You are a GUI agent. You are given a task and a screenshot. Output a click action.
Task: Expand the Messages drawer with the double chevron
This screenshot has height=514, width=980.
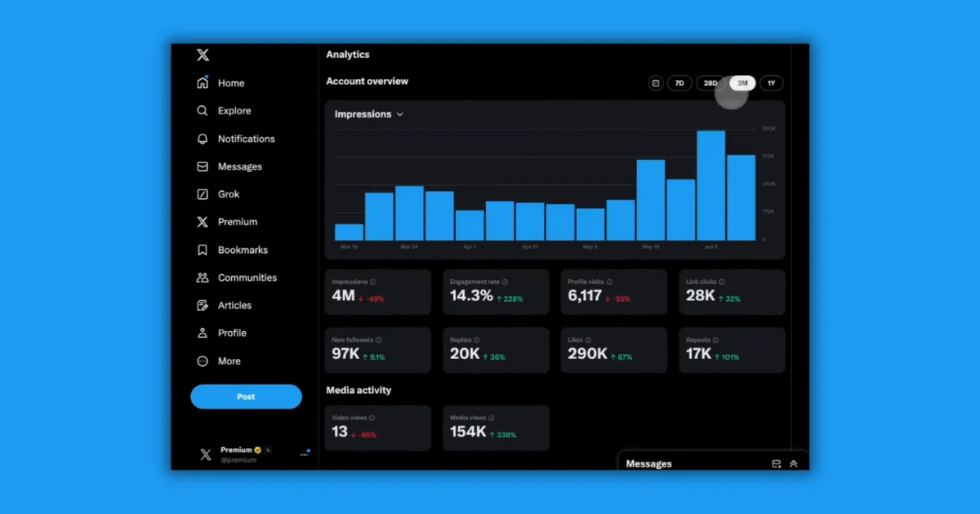[793, 463]
